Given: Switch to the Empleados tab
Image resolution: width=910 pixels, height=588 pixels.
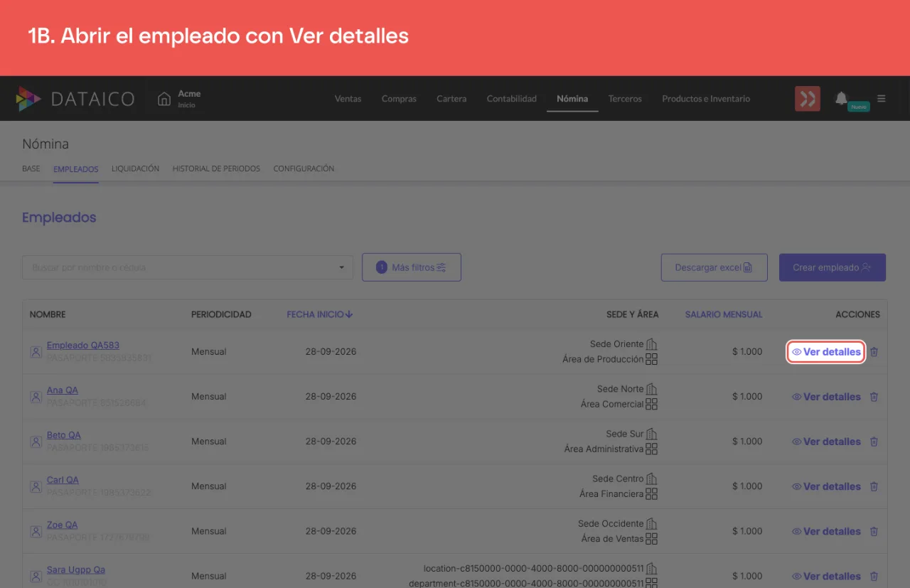Looking at the screenshot, I should (76, 169).
